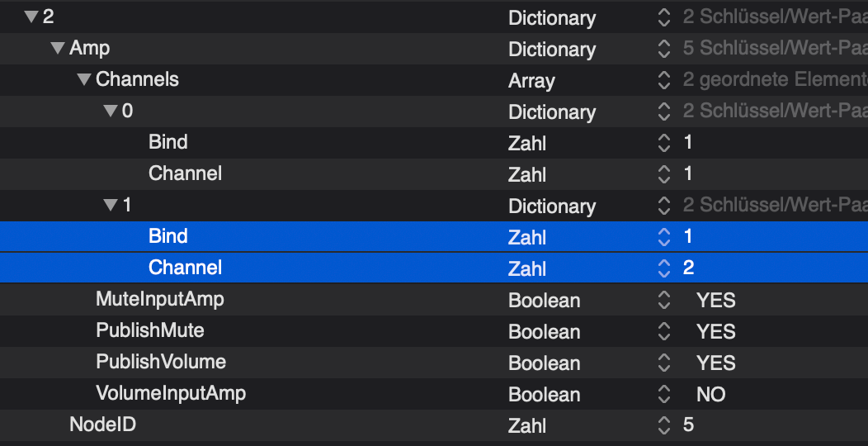This screenshot has height=446, width=868.
Task: Click the YES value of PublishVolume
Action: click(715, 363)
